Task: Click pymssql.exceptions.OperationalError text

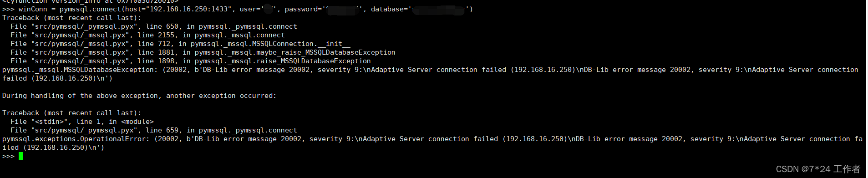Action: tap(74, 139)
